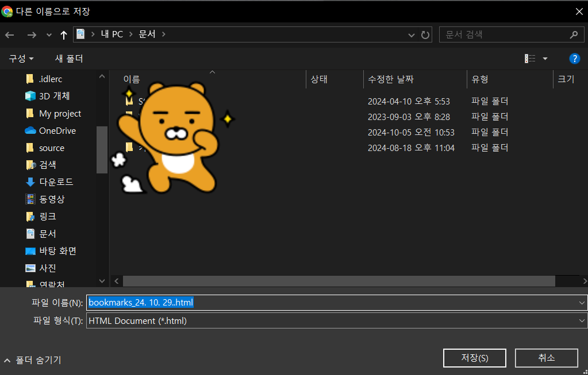
Task: Expand the 파일 이름 dropdown arrow
Action: click(582, 302)
